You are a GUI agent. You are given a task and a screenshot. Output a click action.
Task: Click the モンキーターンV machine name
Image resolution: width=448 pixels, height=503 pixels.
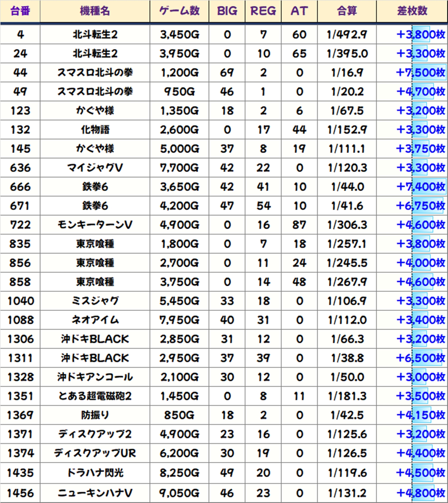(x=95, y=225)
